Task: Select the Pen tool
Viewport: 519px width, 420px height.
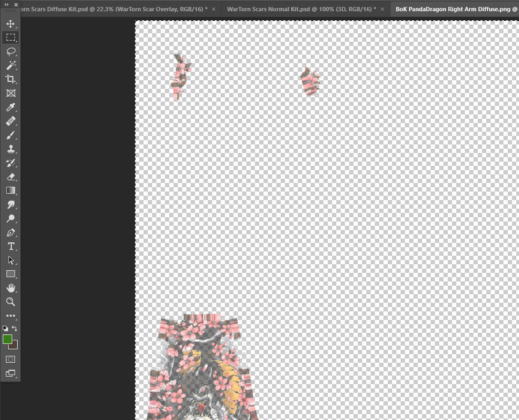Action: 11,232
